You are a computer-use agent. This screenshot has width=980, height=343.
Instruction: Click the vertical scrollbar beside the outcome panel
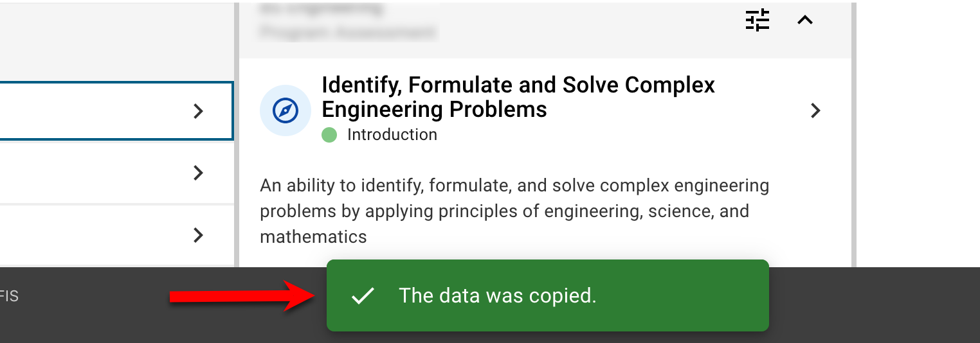pyautogui.click(x=853, y=161)
